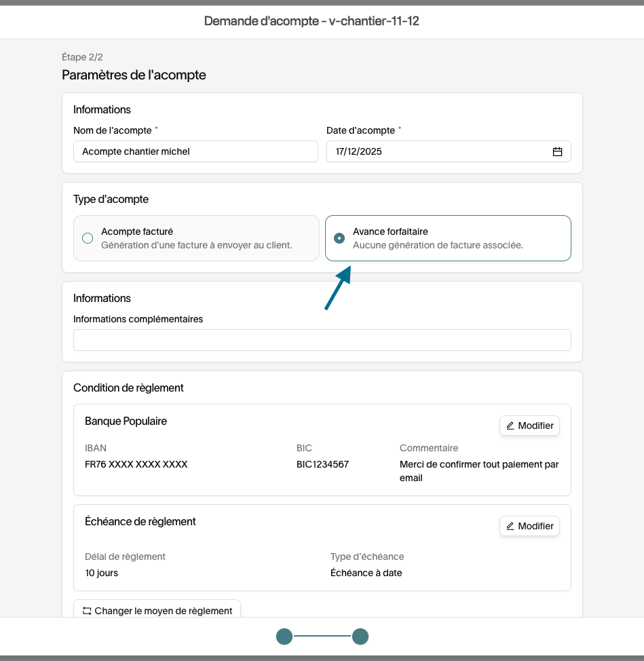Modify the Échéance de règlement settings

pyautogui.click(x=530, y=526)
